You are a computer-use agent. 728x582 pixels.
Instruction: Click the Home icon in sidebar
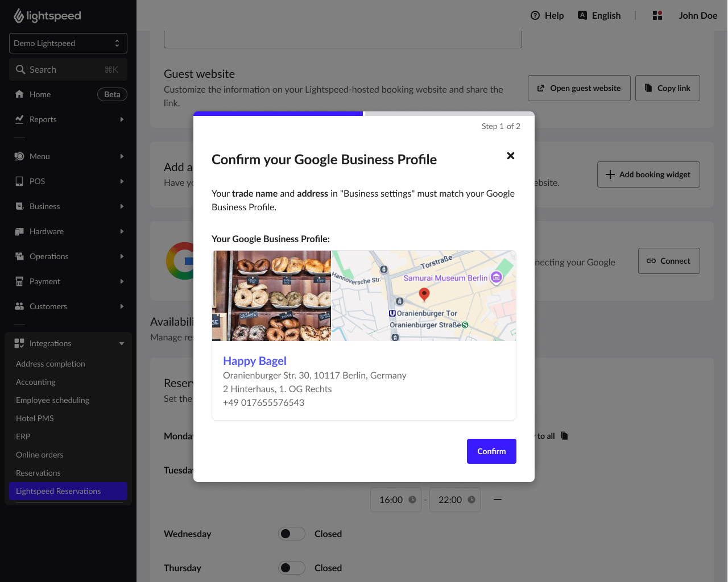(x=19, y=94)
